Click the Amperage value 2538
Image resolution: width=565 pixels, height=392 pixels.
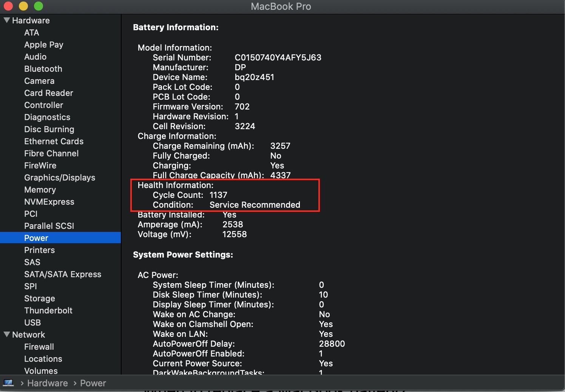click(x=233, y=224)
